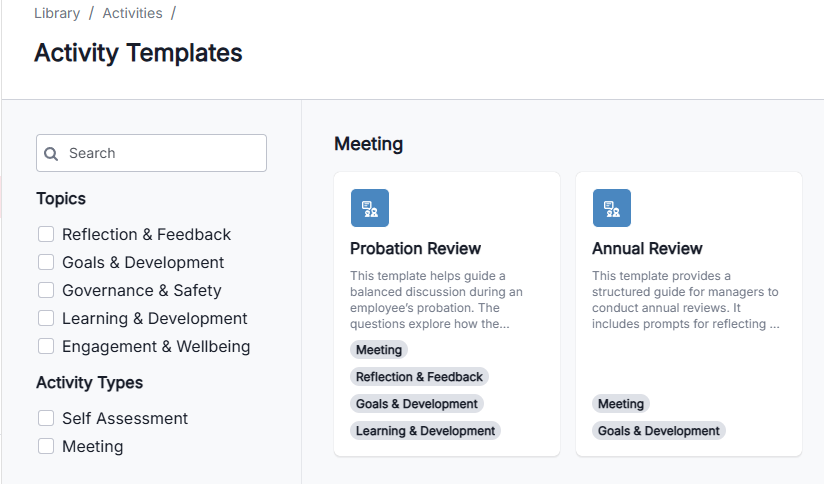Click the Engagement & Wellbeing label text
Viewport: 824px width, 484px height.
pyautogui.click(x=156, y=346)
